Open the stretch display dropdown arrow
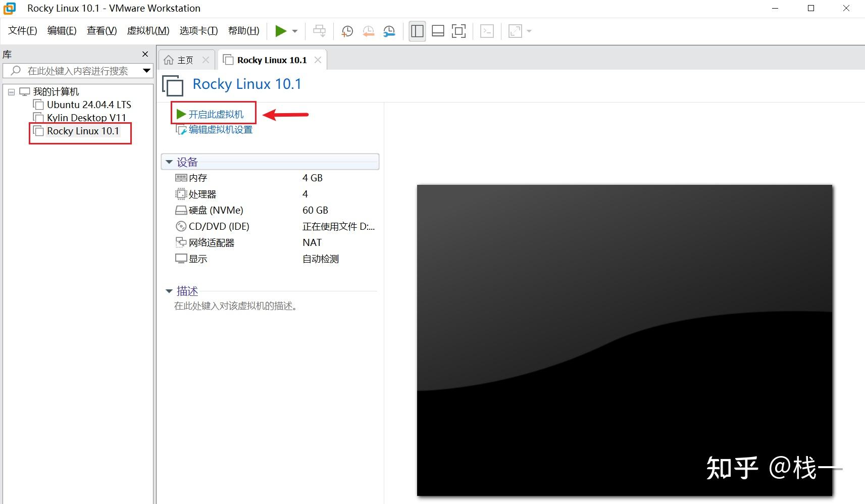 pos(529,31)
